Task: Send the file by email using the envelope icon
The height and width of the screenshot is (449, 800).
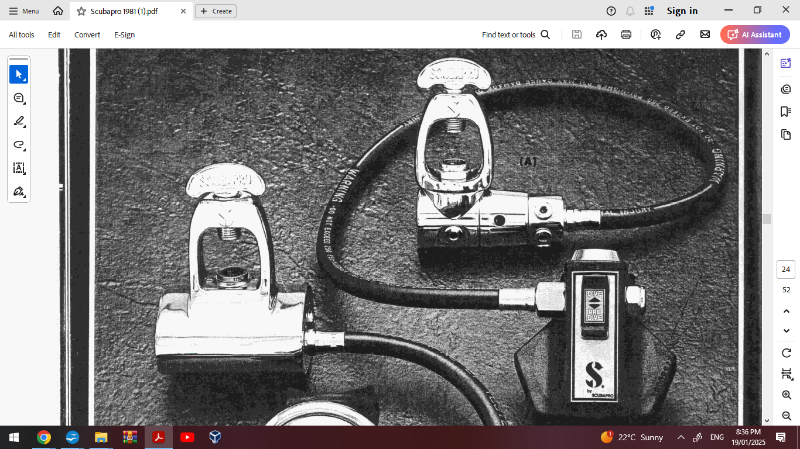Action: click(x=705, y=34)
